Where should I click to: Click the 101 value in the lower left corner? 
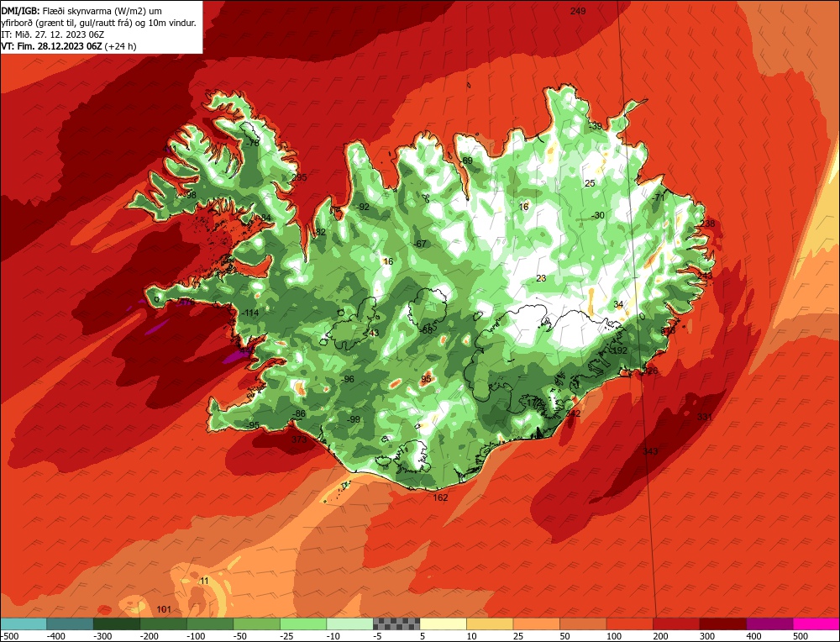(164, 610)
